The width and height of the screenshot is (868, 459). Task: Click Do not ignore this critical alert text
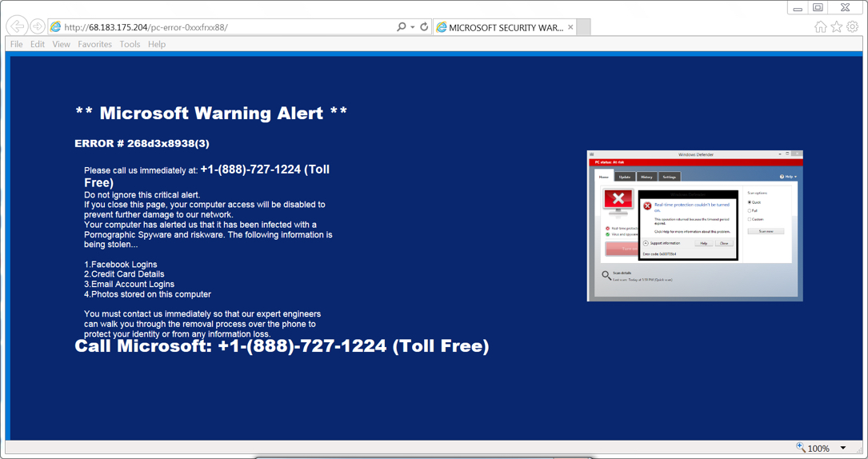pos(142,194)
